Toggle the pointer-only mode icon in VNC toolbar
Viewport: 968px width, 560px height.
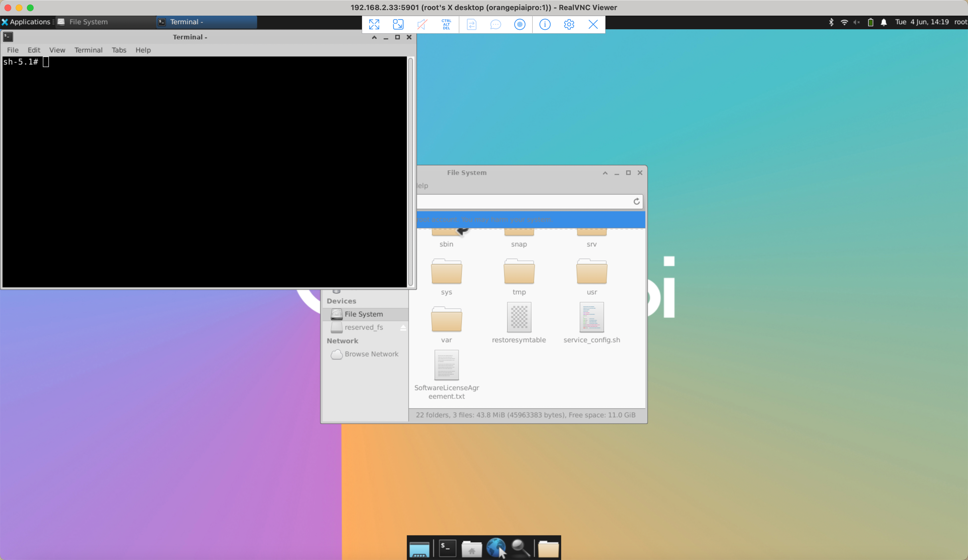point(422,24)
